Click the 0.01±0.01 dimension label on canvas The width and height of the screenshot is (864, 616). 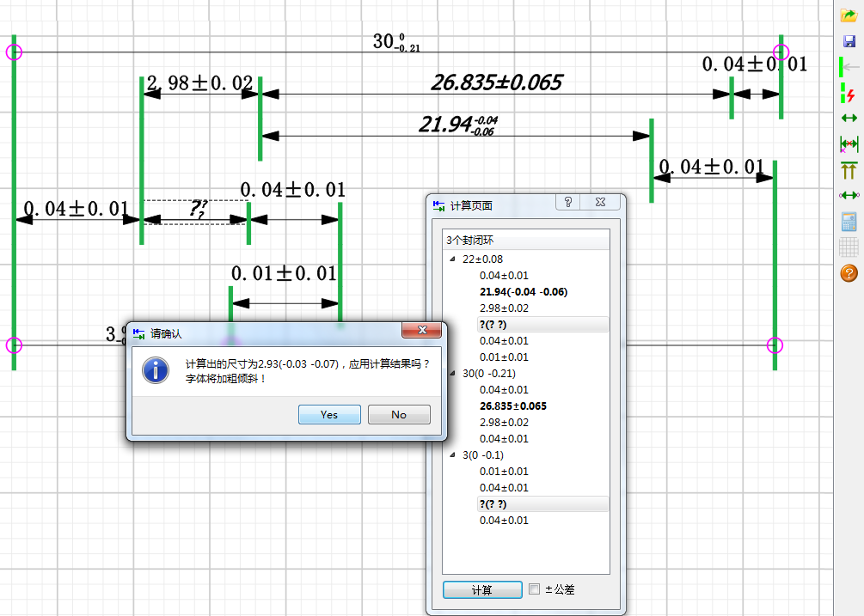(x=283, y=273)
